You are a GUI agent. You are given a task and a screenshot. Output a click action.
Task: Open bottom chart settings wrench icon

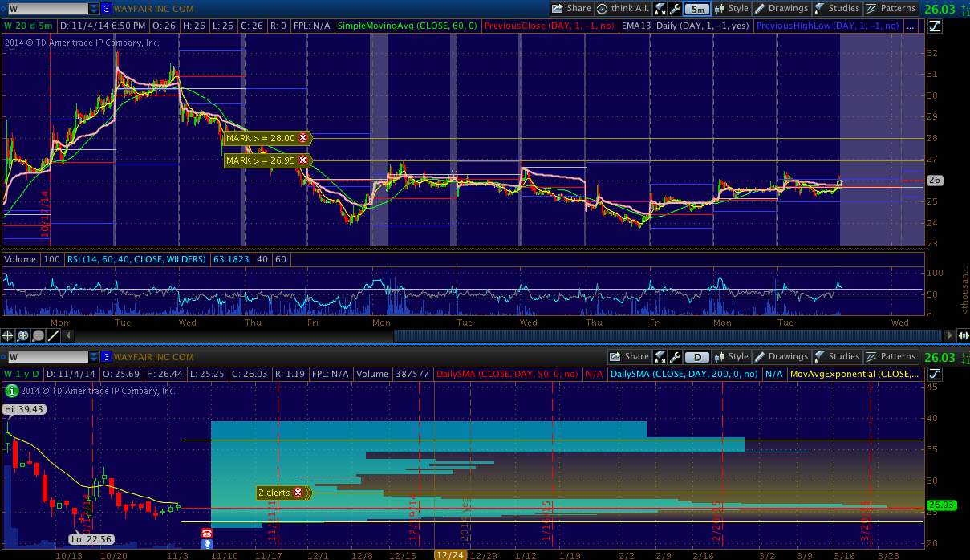pyautogui.click(x=675, y=357)
